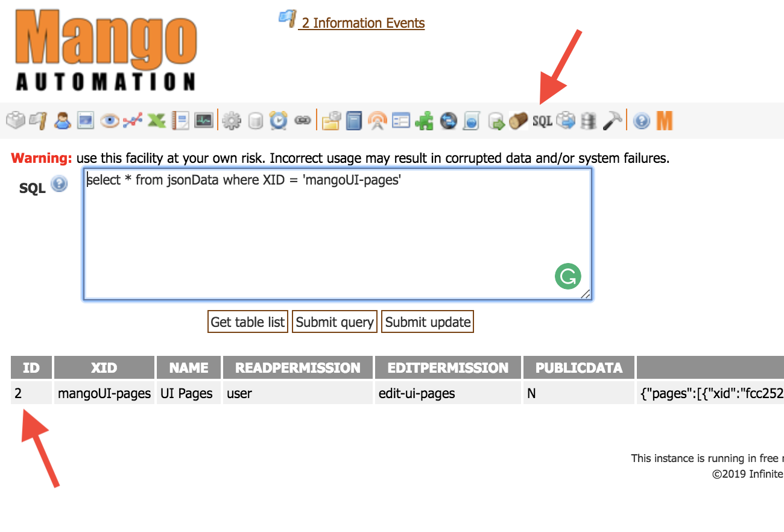Click the UI Pages name cell
The image size is (784, 532).
(x=189, y=393)
